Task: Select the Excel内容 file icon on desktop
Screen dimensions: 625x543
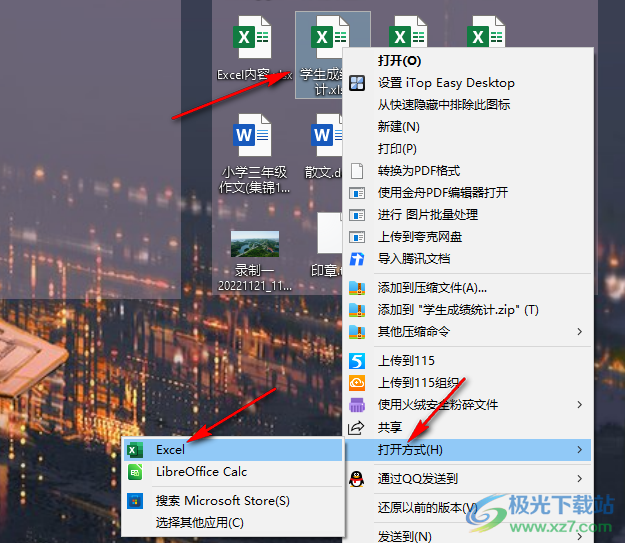Action: click(252, 37)
